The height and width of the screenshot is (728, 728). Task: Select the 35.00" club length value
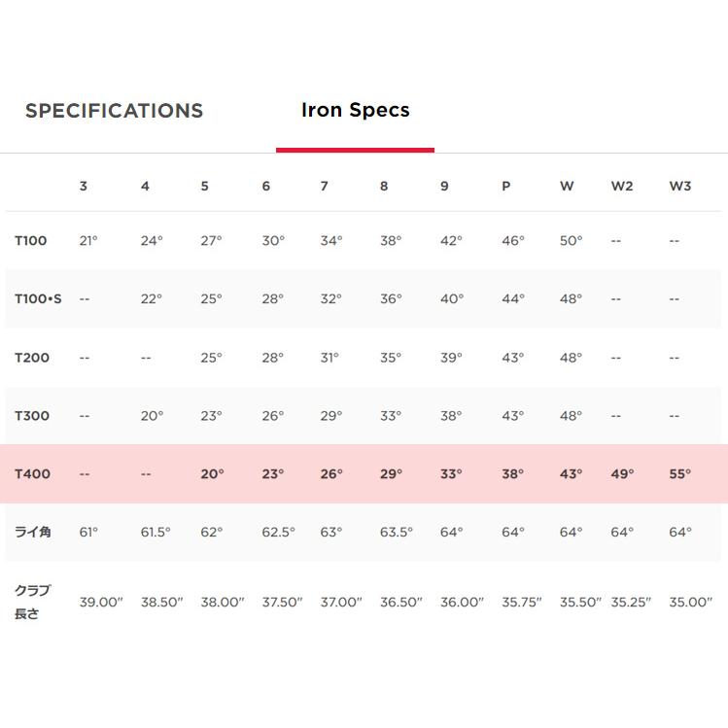[690, 603]
